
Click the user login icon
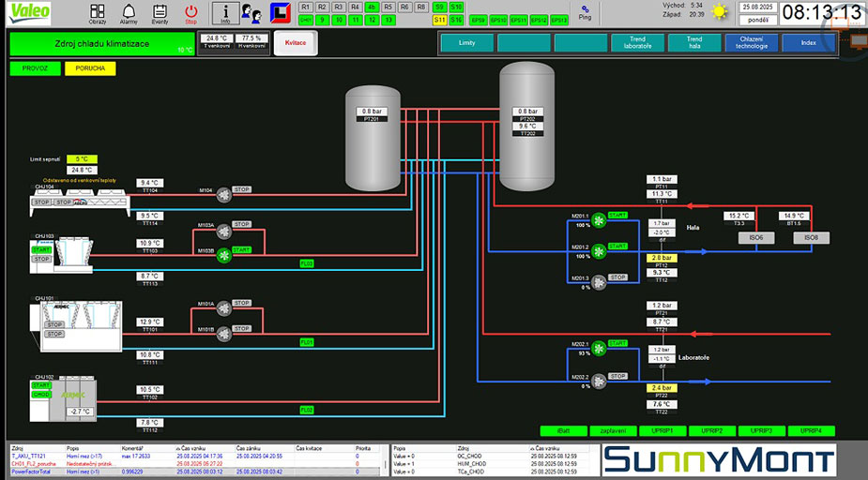point(251,13)
